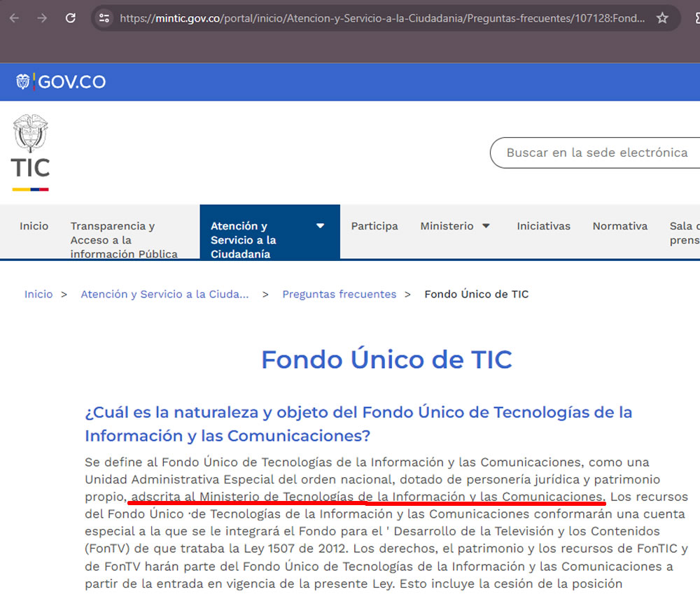Open the MinTIC logo homepage

tap(30, 153)
